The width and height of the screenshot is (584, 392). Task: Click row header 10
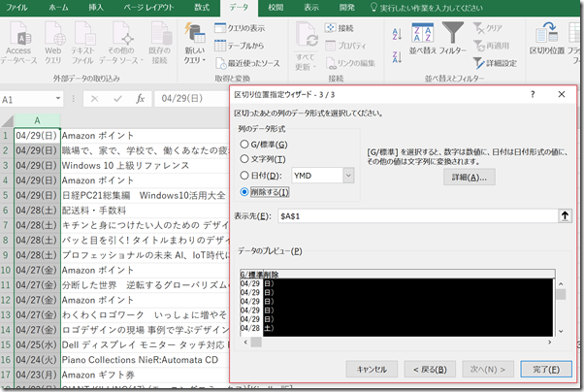click(6, 270)
